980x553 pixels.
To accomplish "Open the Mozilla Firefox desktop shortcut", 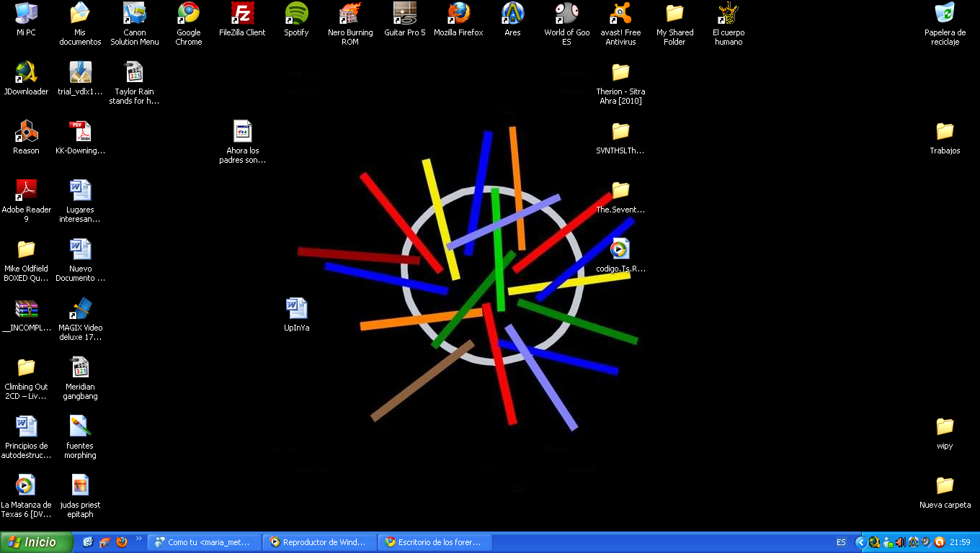I will (458, 20).
